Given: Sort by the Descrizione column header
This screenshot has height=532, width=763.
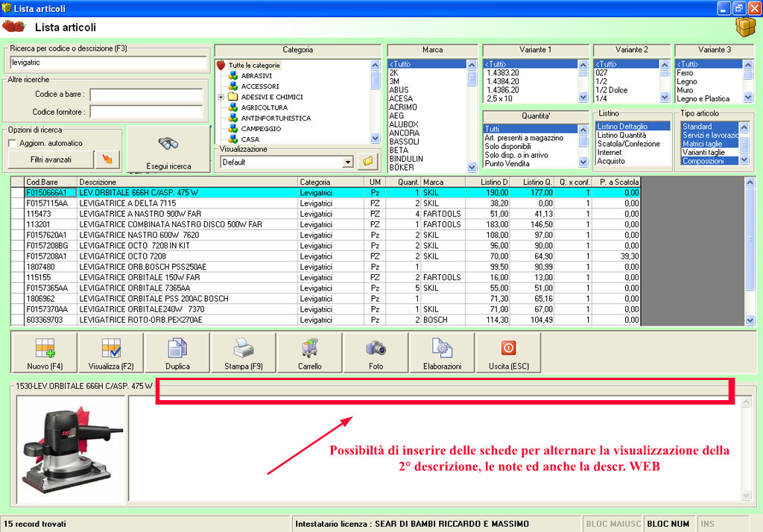Looking at the screenshot, I should click(187, 182).
